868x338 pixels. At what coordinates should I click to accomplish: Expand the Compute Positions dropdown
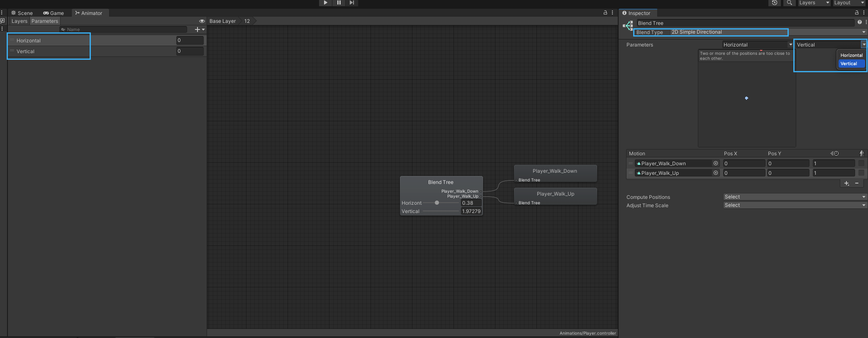pos(795,197)
